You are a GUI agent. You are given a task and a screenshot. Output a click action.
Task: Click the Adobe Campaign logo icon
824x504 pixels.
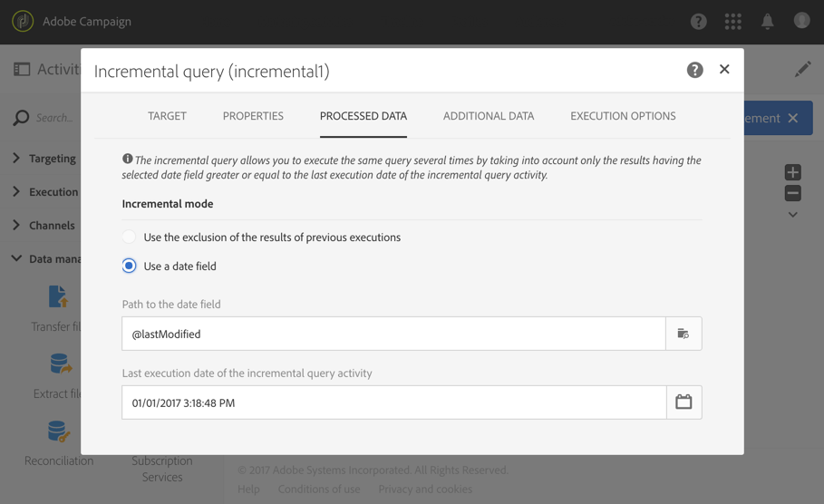tap(23, 22)
